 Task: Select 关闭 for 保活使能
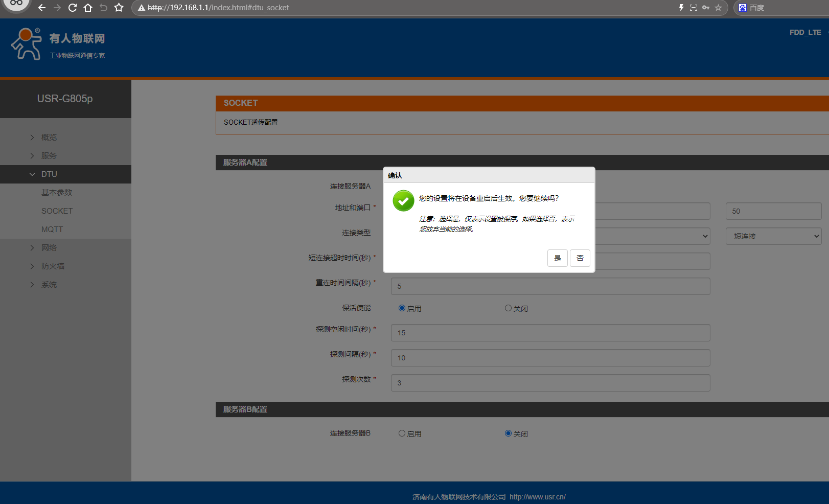pos(508,308)
